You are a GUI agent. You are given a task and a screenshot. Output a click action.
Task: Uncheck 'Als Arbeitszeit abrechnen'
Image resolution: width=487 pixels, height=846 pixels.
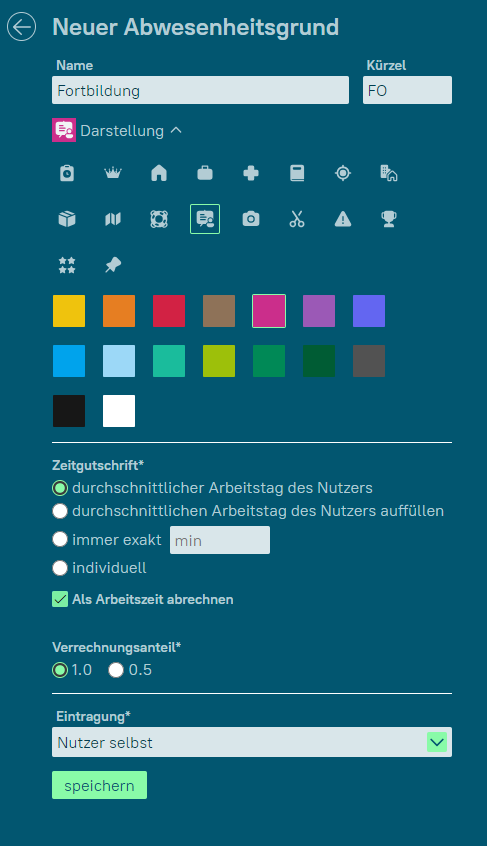60,599
